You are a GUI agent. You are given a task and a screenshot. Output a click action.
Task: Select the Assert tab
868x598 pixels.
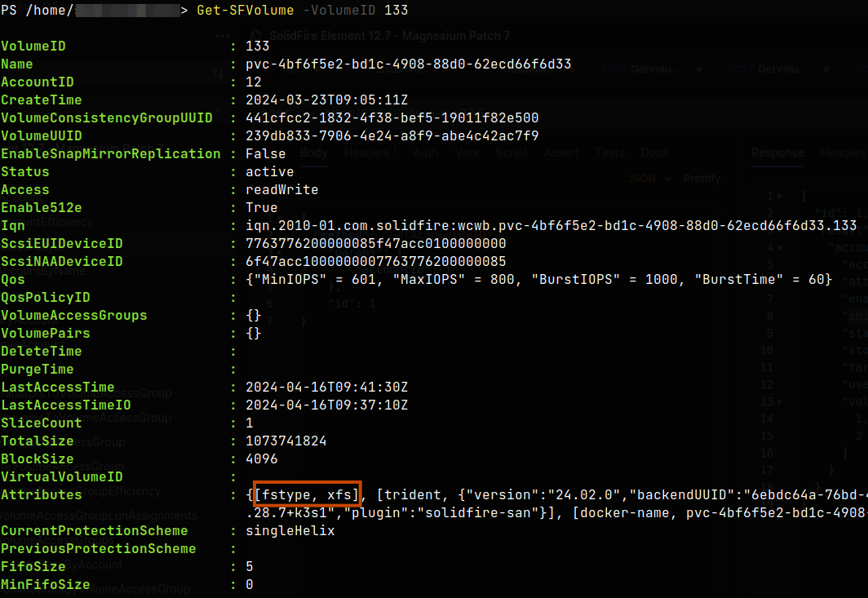(560, 153)
